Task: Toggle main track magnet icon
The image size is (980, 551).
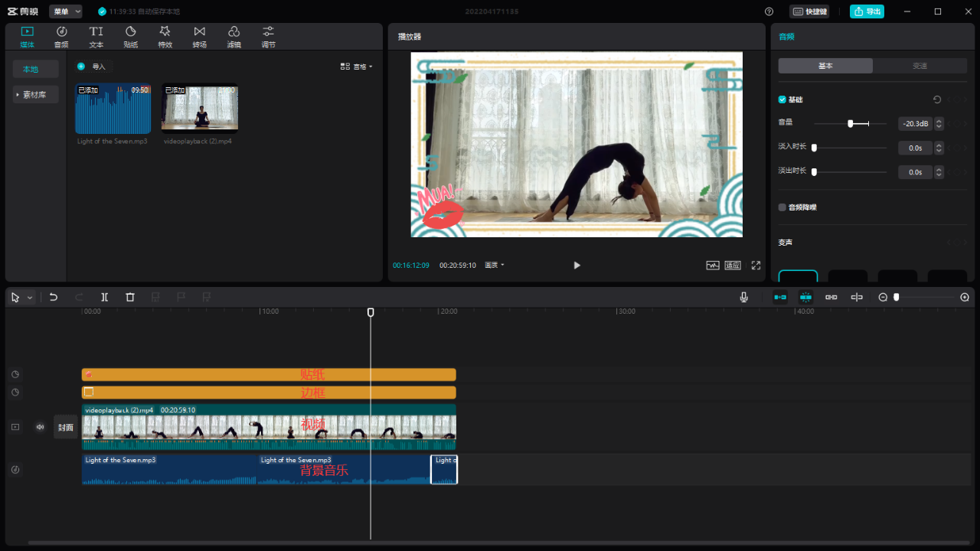Action: coord(780,297)
